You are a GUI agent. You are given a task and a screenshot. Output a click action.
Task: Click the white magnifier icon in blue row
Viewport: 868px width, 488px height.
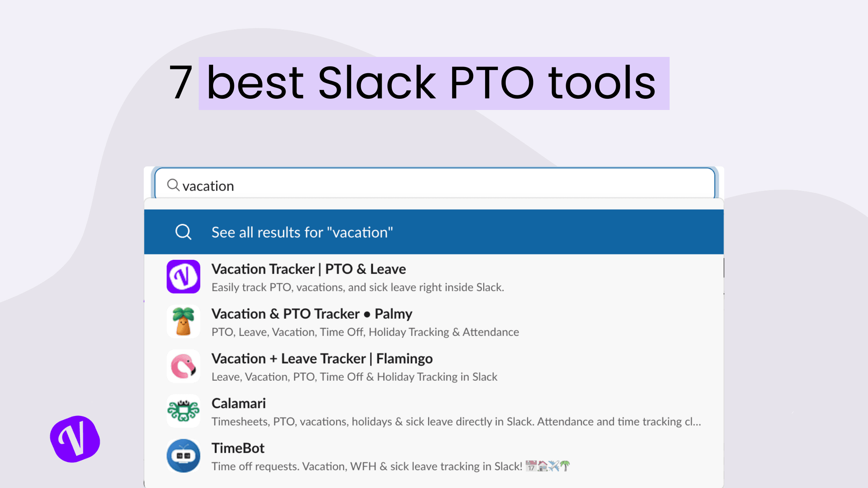[x=183, y=232]
